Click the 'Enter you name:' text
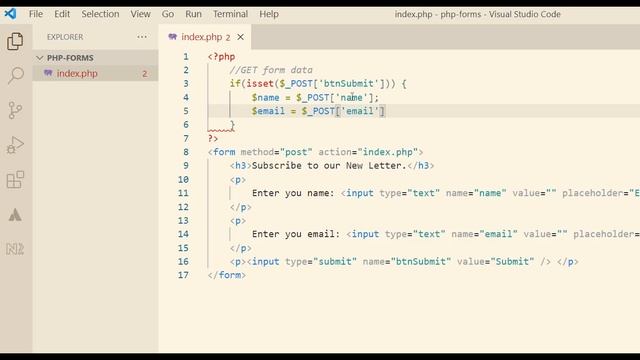Screen dimensions: 640x360 pyautogui.click(x=293, y=193)
